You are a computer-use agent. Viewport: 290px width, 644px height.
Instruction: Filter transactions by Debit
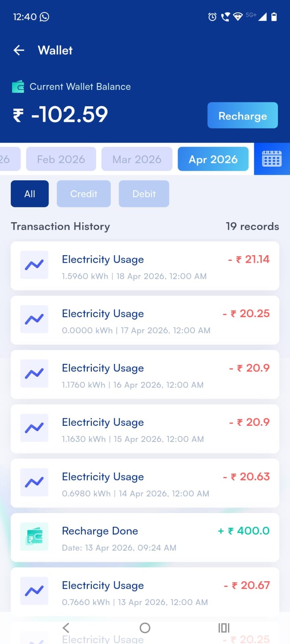[144, 194]
